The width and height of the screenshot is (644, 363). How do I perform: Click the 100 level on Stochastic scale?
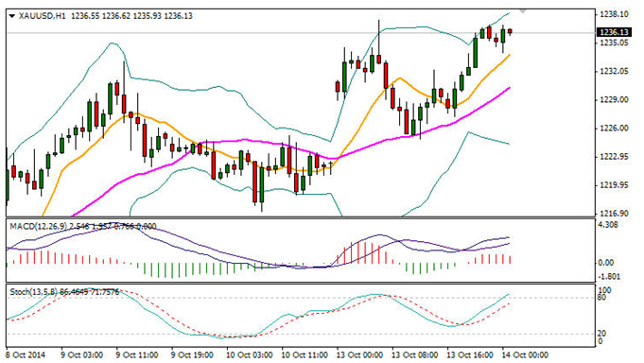604,290
